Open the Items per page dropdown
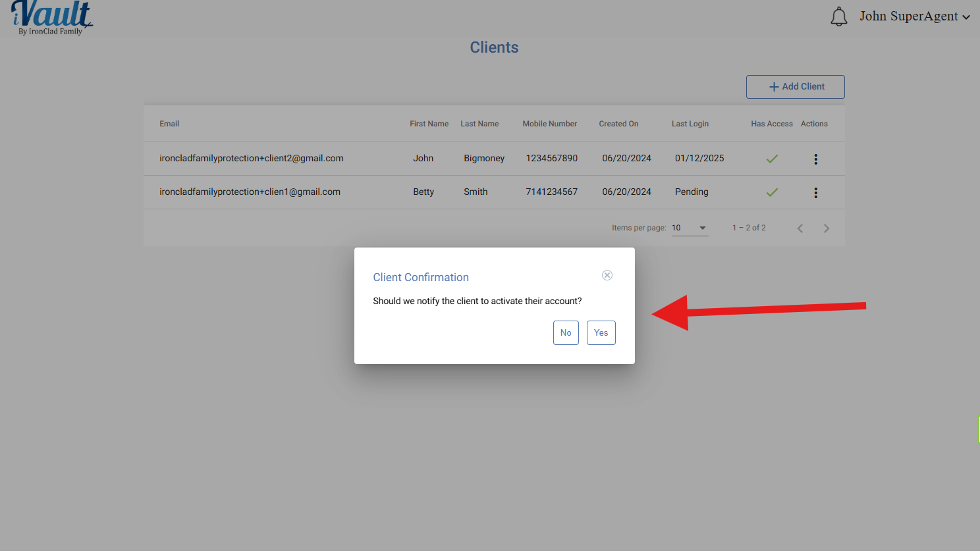The image size is (980, 551). 690,228
